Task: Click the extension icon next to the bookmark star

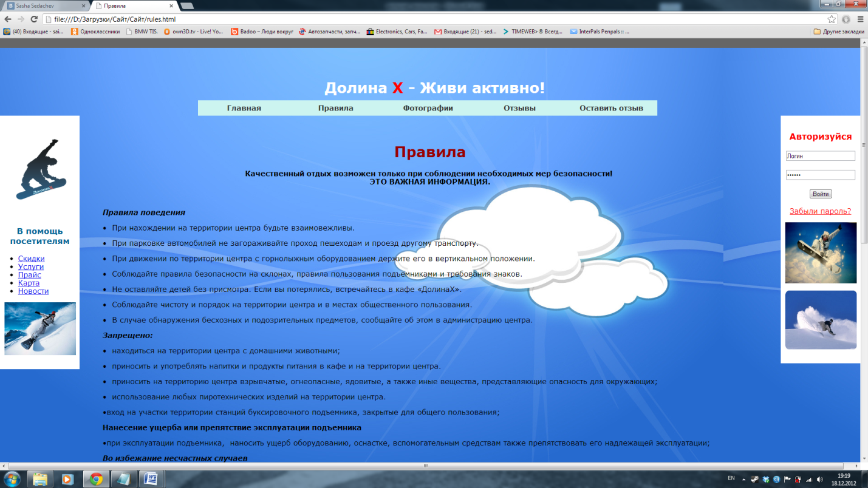Action: tap(846, 19)
